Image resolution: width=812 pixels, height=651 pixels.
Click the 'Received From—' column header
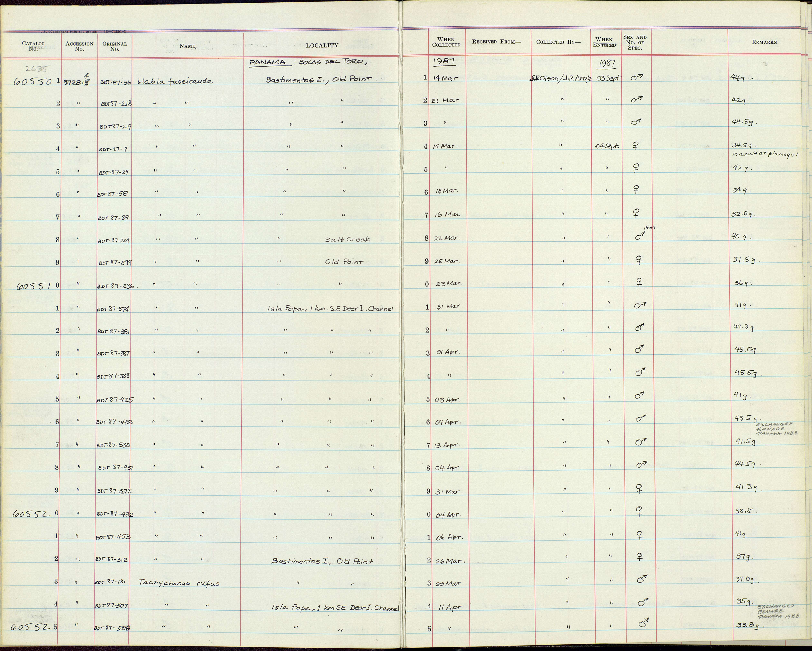coord(496,42)
